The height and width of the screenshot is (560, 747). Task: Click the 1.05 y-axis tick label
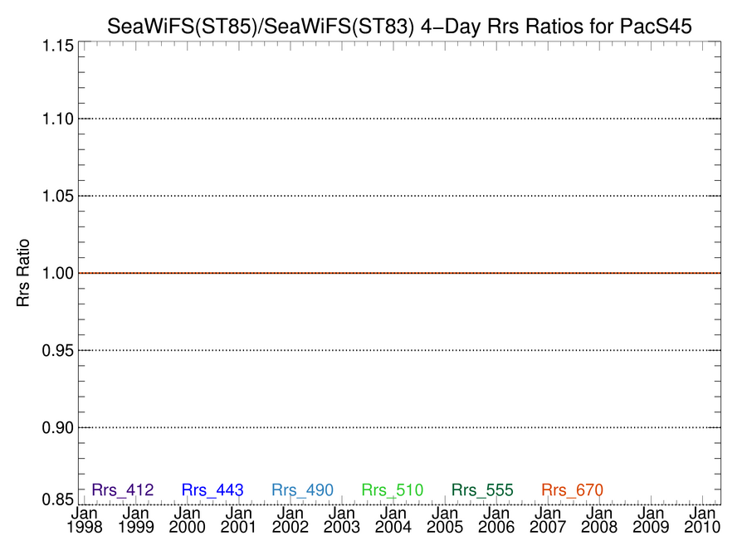pos(58,196)
